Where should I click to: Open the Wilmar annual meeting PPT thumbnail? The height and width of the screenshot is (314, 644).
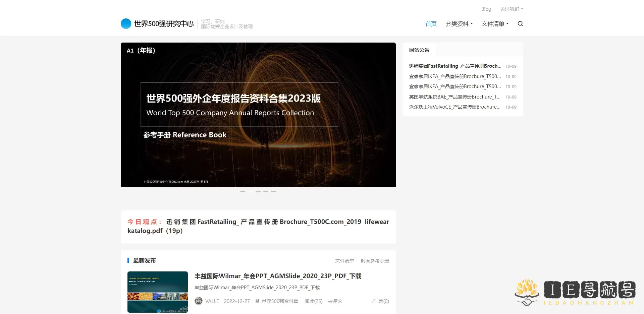coord(157,292)
